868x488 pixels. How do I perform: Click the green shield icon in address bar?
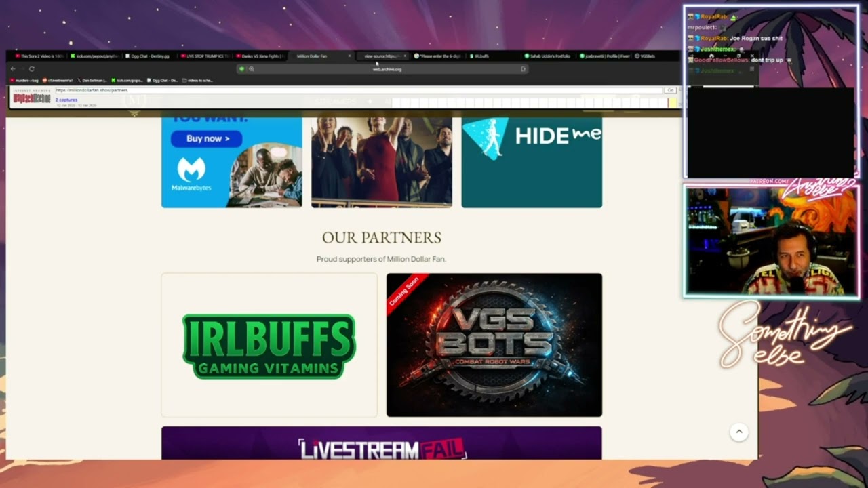[241, 69]
